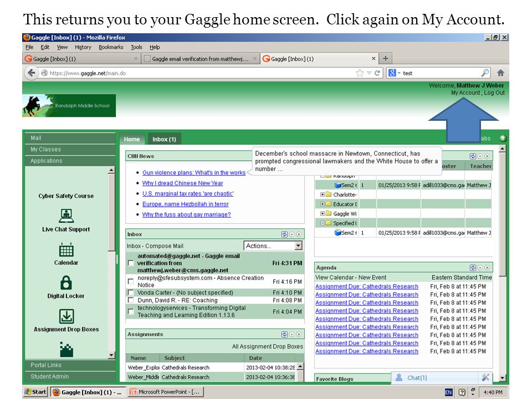The image size is (532, 399).
Task: Open the Student Admin section
Action: (70, 377)
